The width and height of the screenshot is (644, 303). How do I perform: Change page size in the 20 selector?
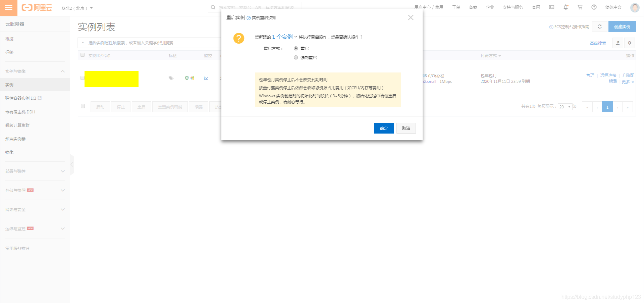pos(565,106)
